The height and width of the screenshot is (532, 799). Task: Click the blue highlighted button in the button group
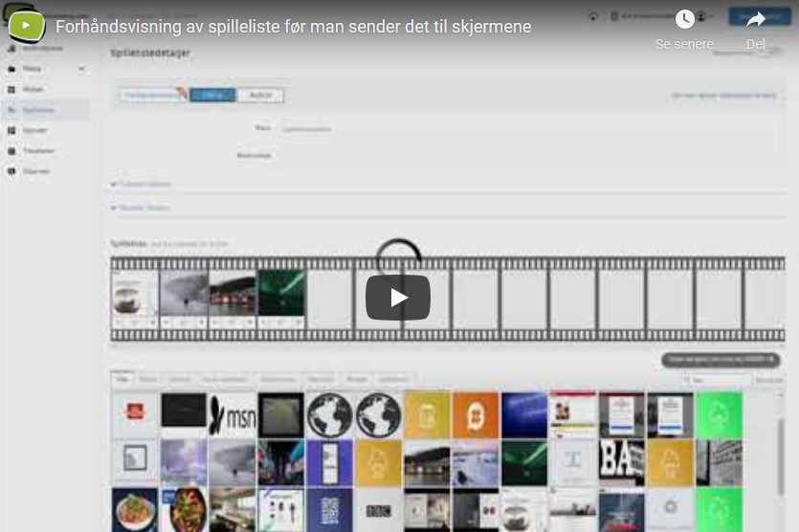click(x=212, y=96)
